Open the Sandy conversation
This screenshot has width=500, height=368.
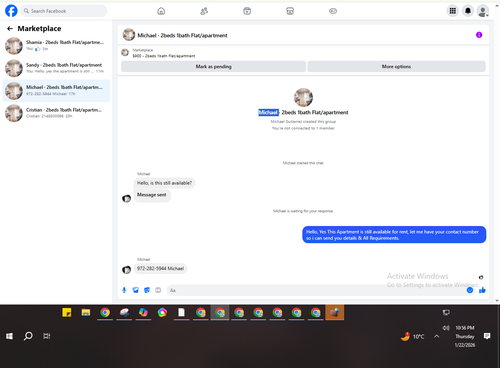click(x=56, y=68)
